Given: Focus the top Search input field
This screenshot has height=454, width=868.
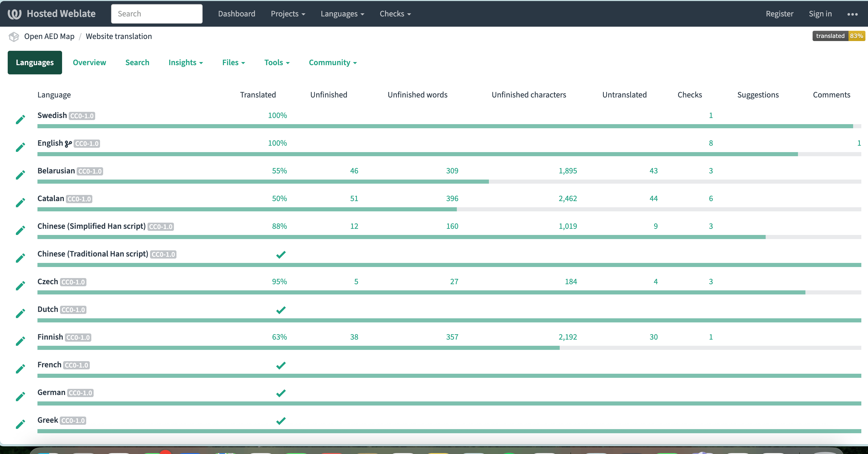Looking at the screenshot, I should coord(157,14).
